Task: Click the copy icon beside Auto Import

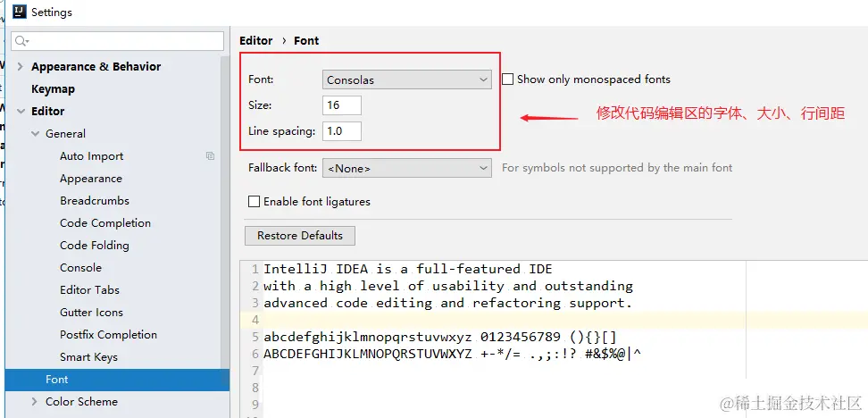Action: pos(210,156)
